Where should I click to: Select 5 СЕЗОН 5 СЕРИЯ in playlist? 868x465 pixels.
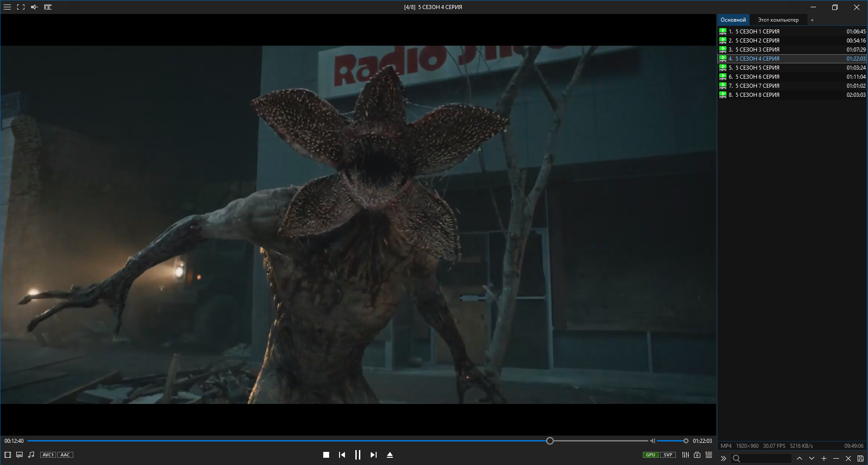(792, 68)
